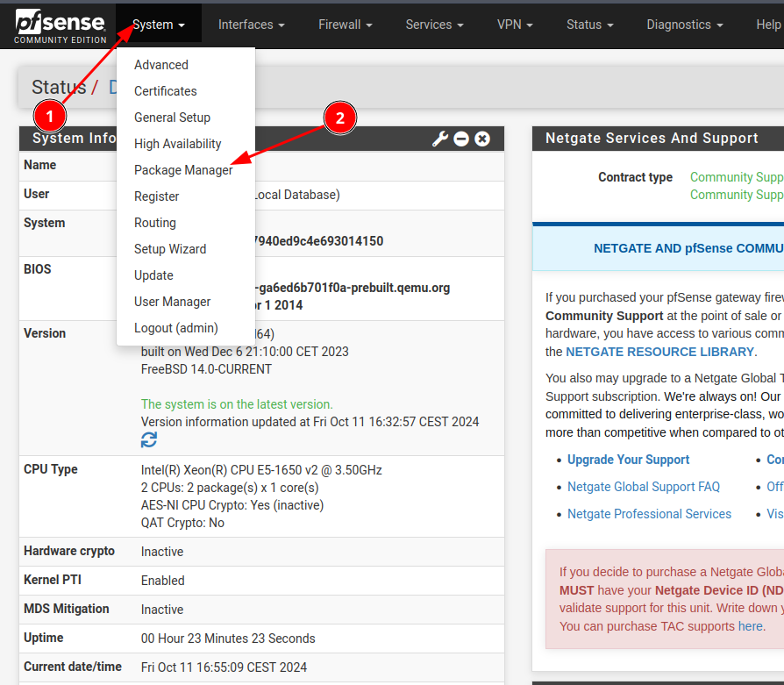Viewport: 784px width, 685px height.
Task: Select Certificates menu entry
Action: point(165,91)
